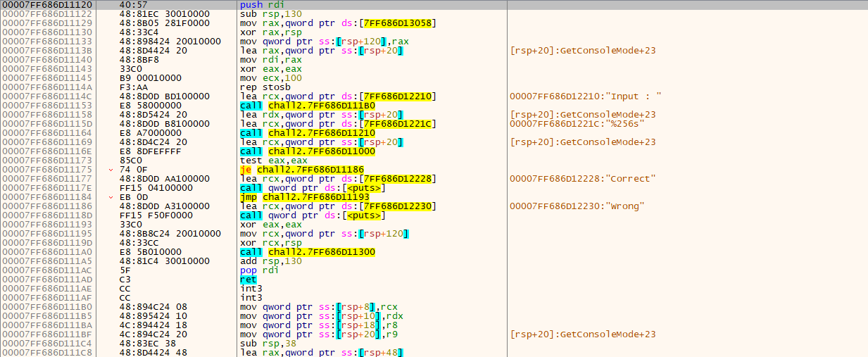868x357 pixels.
Task: Click bytes 'FF15 04100000' of first puts call
Action: click(x=152, y=188)
